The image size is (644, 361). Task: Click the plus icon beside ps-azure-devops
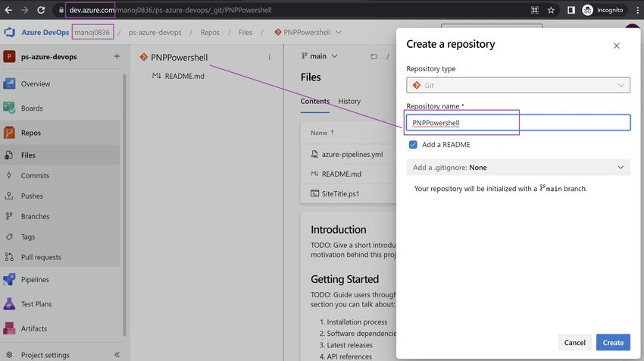click(x=117, y=56)
